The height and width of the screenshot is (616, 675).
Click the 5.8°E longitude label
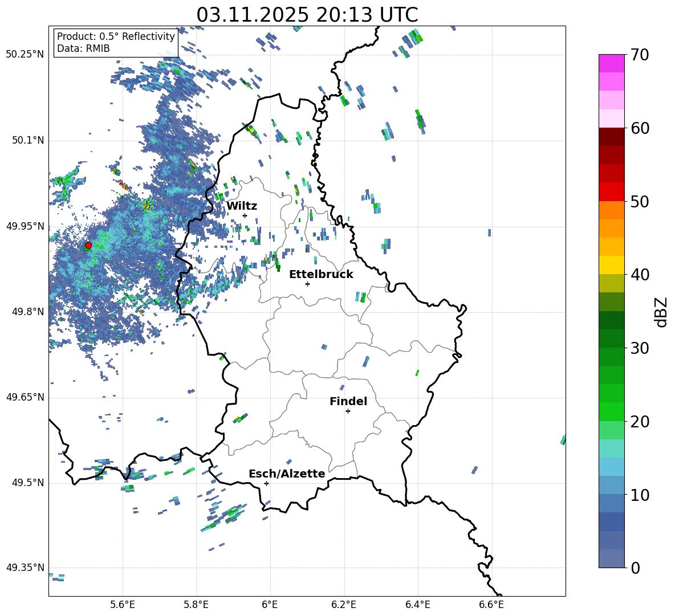tap(196, 605)
